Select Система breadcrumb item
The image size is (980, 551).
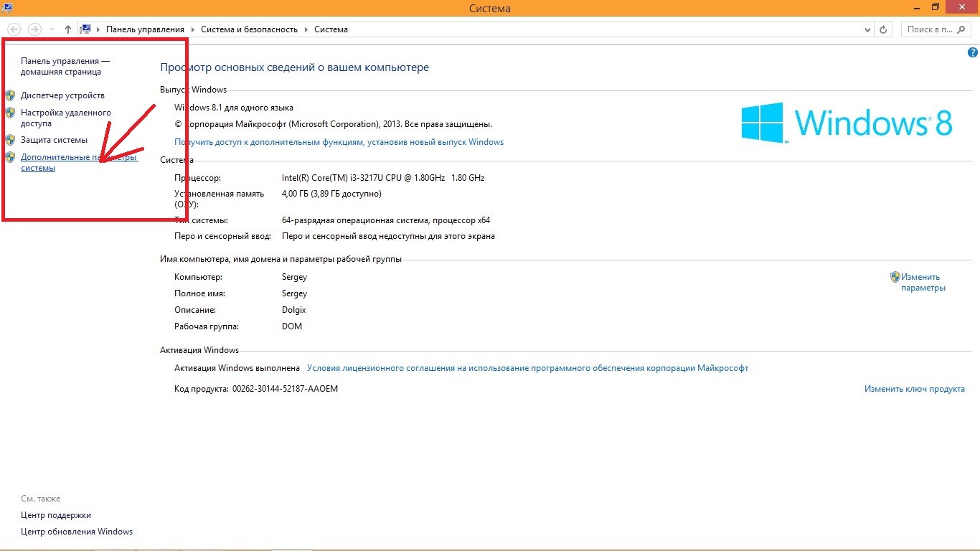(331, 29)
